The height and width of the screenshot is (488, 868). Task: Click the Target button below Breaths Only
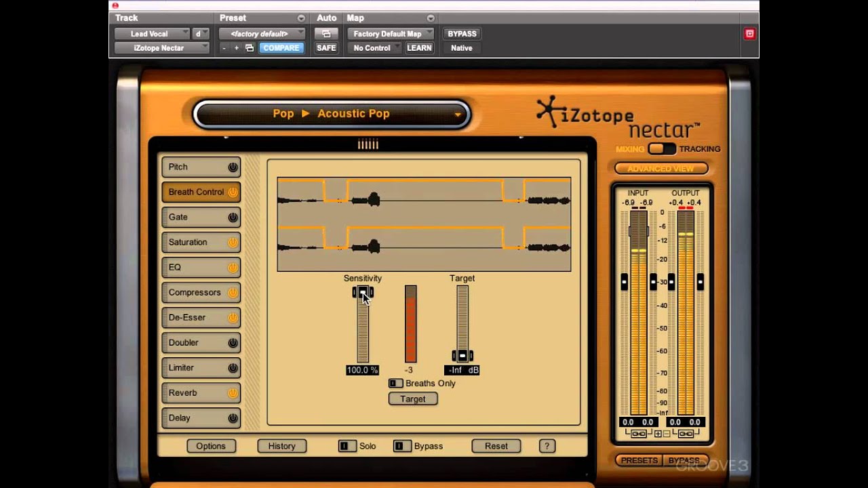[x=412, y=399]
